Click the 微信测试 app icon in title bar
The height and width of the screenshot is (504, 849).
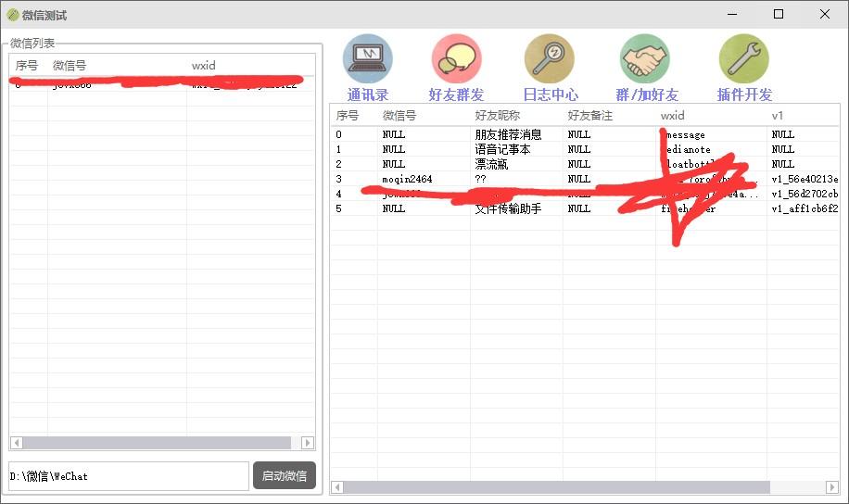tap(13, 15)
